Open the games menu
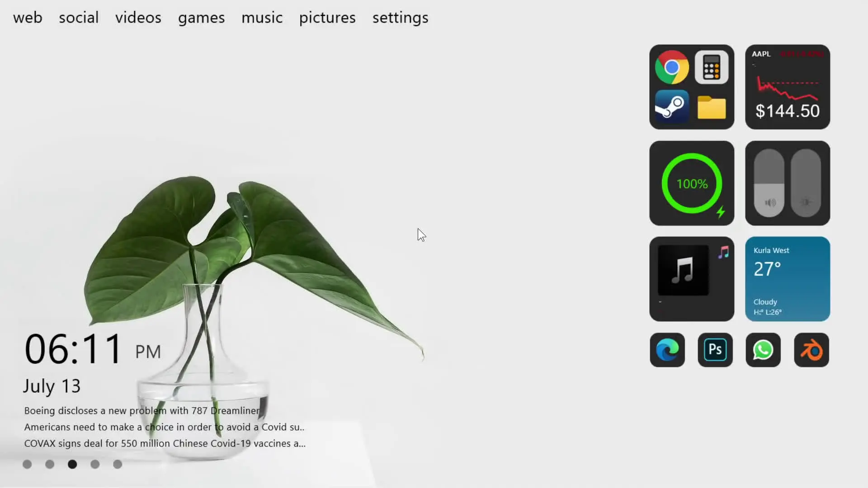 point(201,18)
